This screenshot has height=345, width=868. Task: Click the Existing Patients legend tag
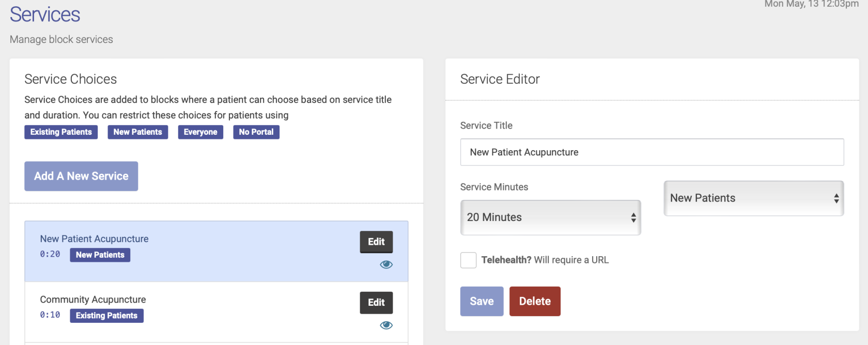pos(61,132)
